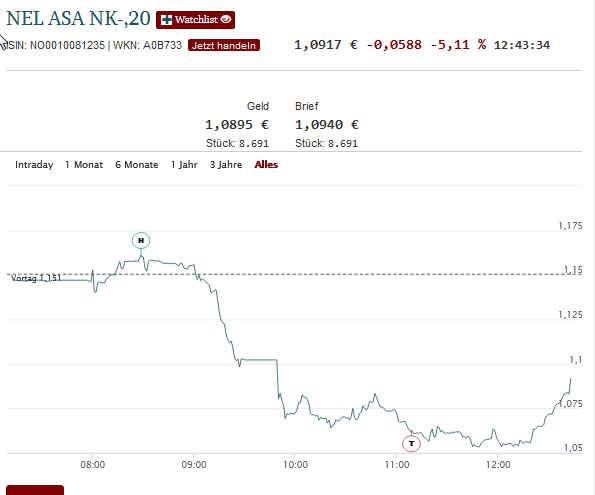
Task: Click the Geld price 1,0895 €
Action: (x=237, y=125)
